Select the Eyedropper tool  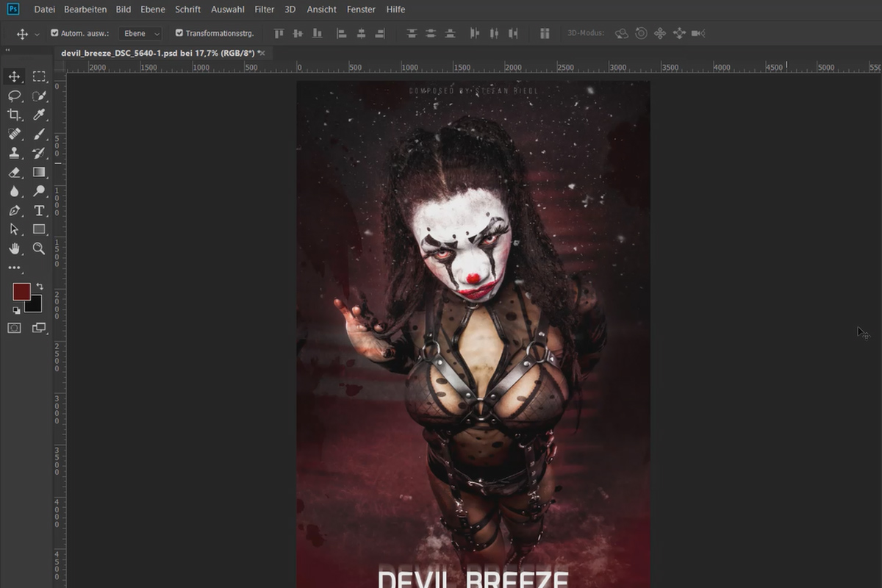point(39,115)
